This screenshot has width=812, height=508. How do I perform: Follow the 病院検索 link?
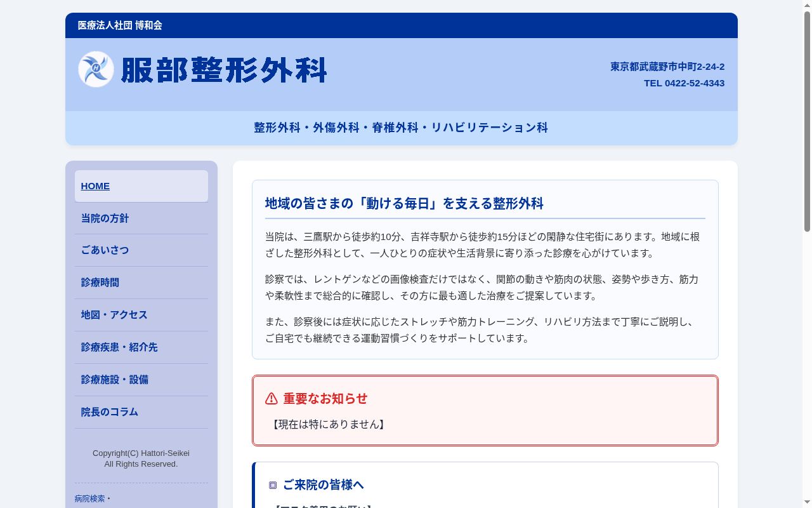pyautogui.click(x=89, y=499)
